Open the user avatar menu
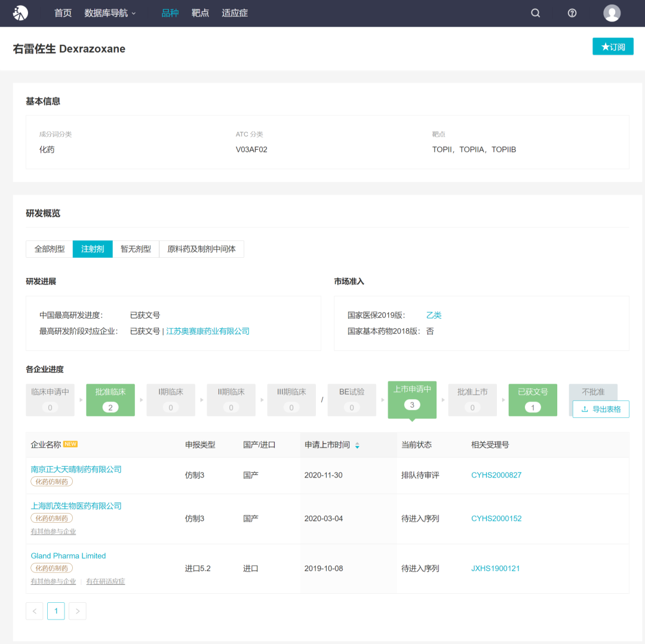645x644 pixels. pos(612,13)
